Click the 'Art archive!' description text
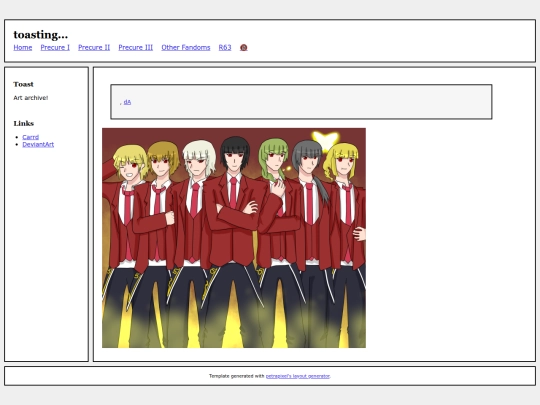 [x=31, y=98]
